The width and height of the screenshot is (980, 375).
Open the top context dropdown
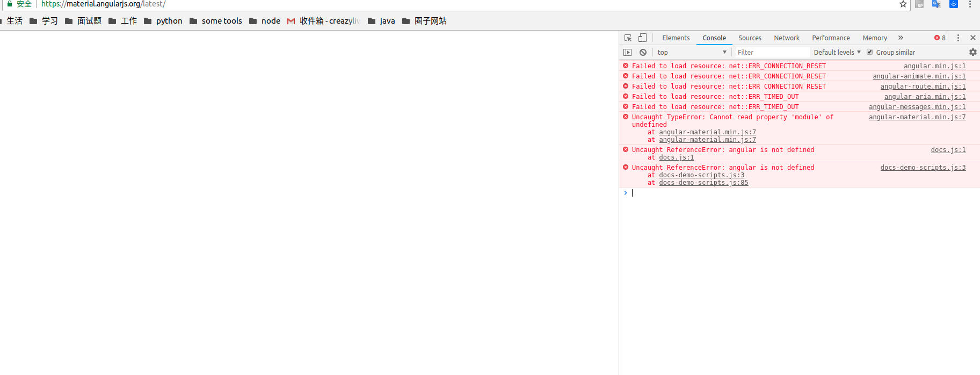(x=692, y=52)
